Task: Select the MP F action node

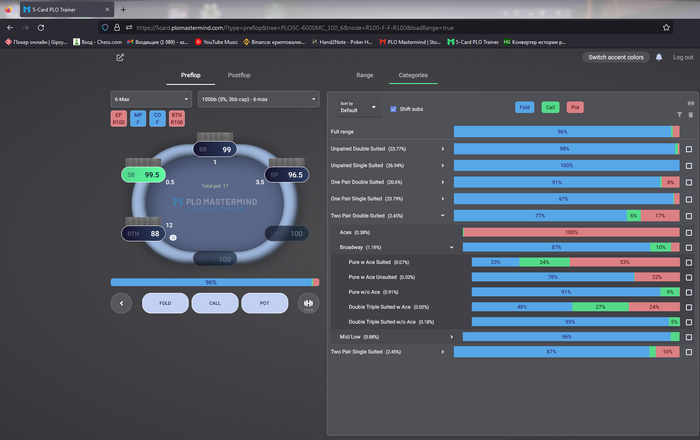Action: [x=138, y=118]
